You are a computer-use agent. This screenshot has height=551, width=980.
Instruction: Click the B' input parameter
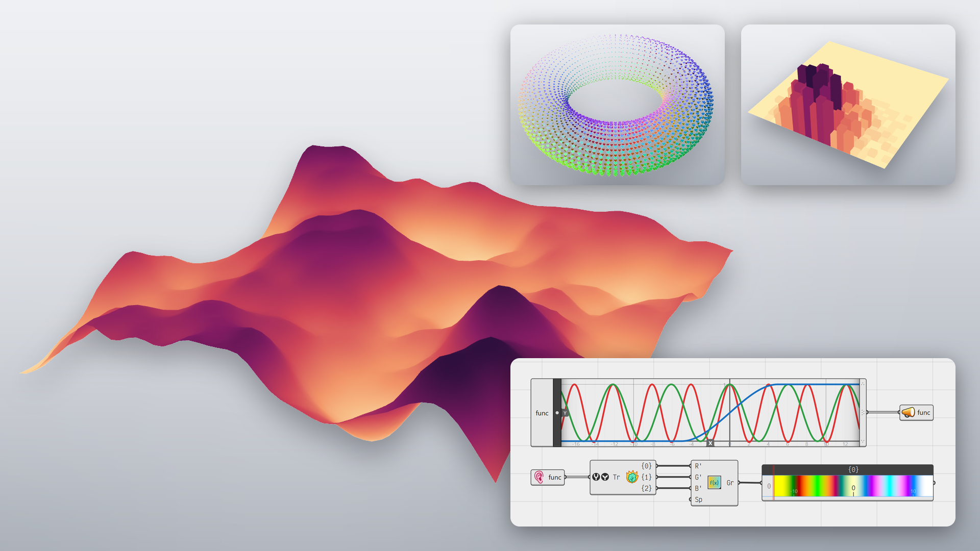coord(698,488)
